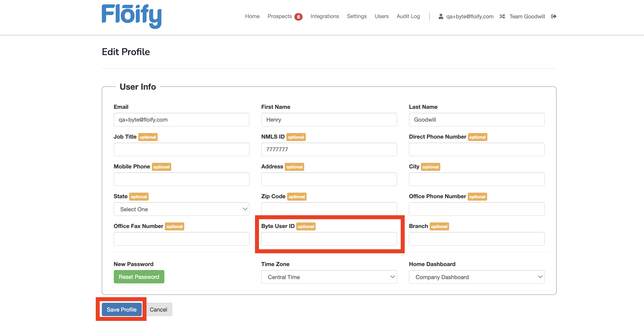The width and height of the screenshot is (644, 323).
Task: Go to the Integrations page
Action: (324, 16)
